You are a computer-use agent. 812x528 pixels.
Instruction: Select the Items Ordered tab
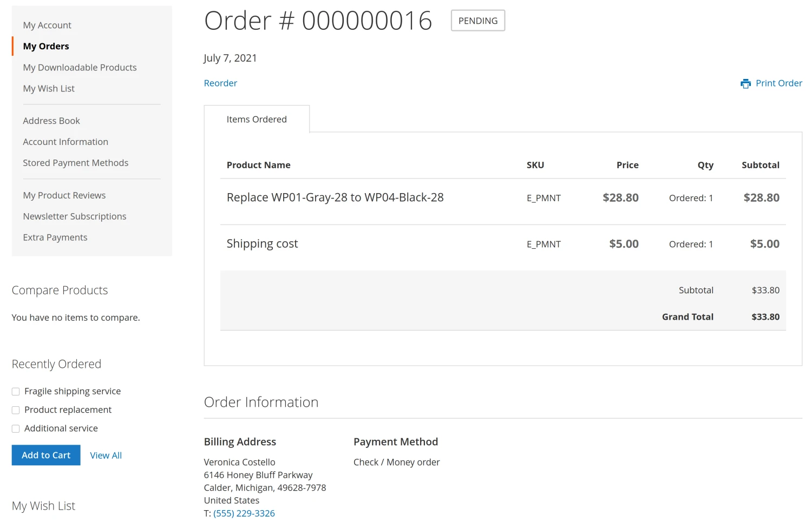pos(257,120)
